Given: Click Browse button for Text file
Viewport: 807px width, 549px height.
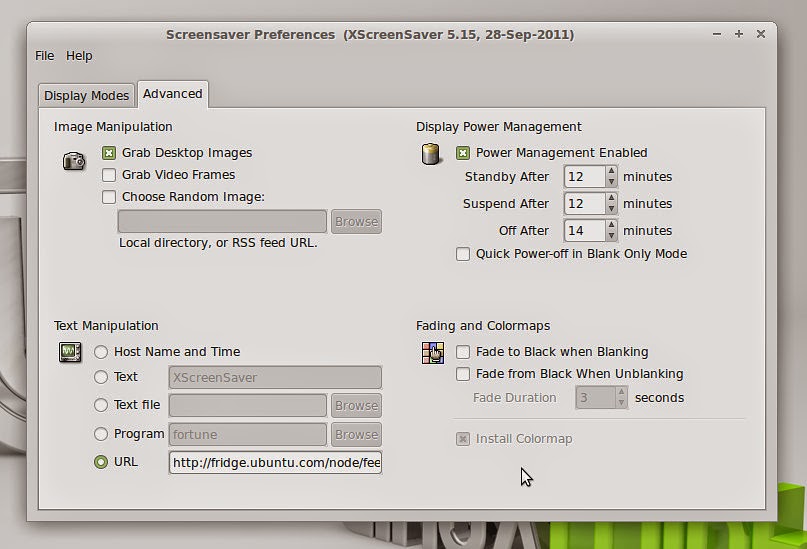Looking at the screenshot, I should (x=356, y=405).
